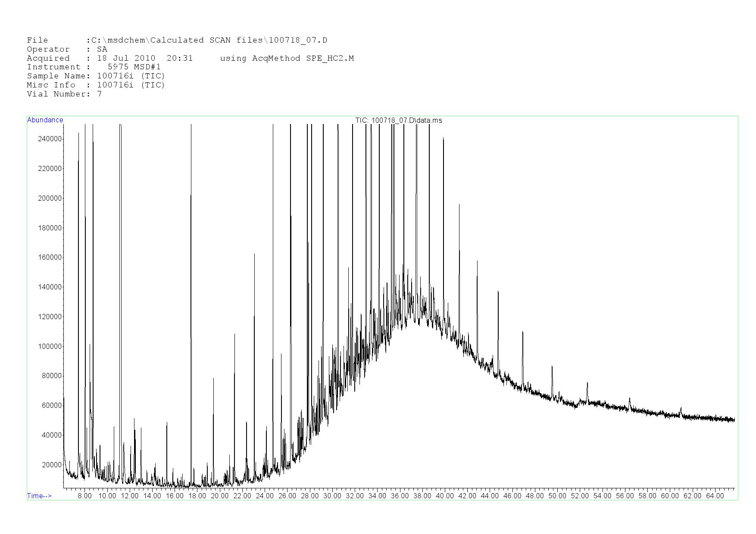Click the 100000 abundance tick label
The image size is (756, 534).
pos(50,346)
